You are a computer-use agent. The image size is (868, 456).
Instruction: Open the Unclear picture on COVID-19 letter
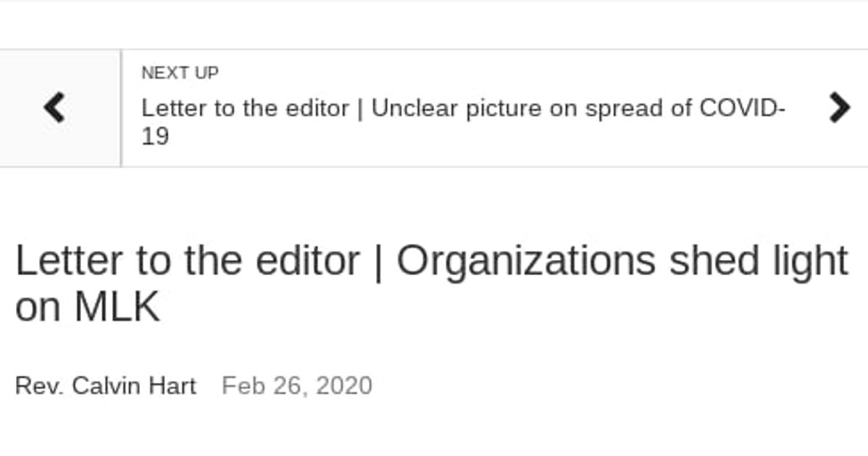pyautogui.click(x=463, y=122)
